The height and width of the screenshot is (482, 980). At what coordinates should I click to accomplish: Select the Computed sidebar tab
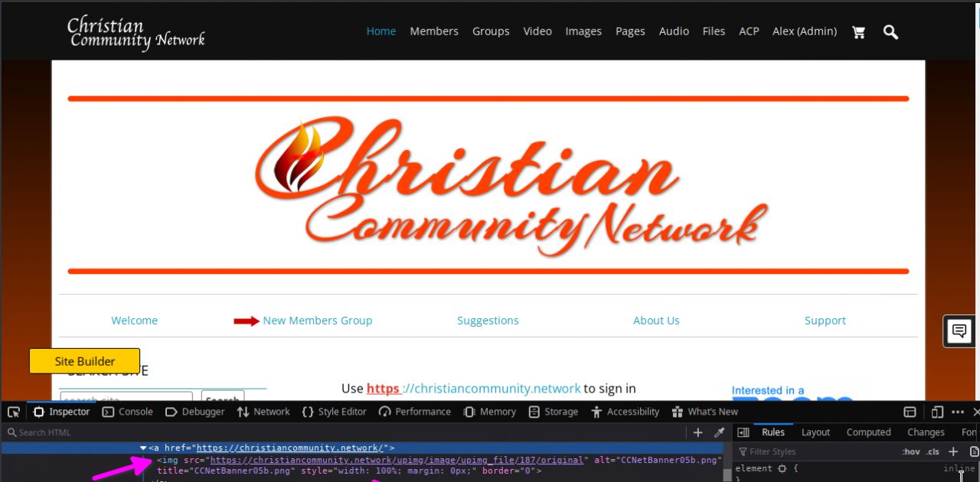coord(868,432)
